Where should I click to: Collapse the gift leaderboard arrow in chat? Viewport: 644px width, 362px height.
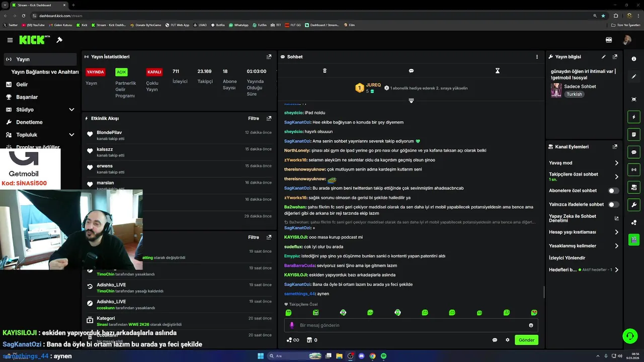[411, 101]
